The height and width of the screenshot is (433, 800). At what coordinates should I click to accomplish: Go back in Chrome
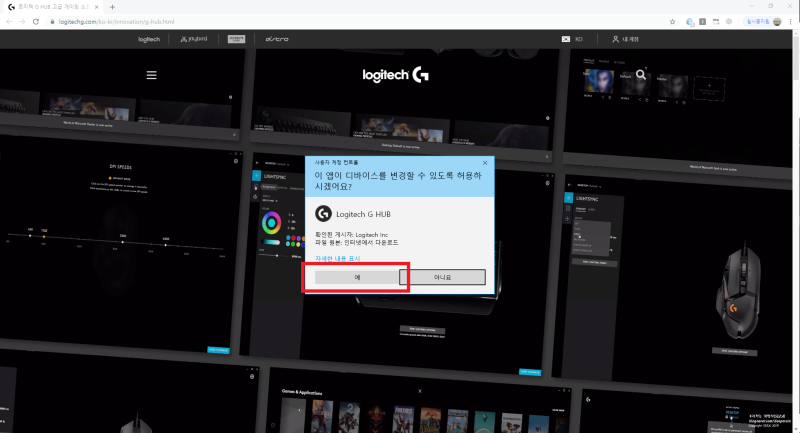[x=9, y=21]
